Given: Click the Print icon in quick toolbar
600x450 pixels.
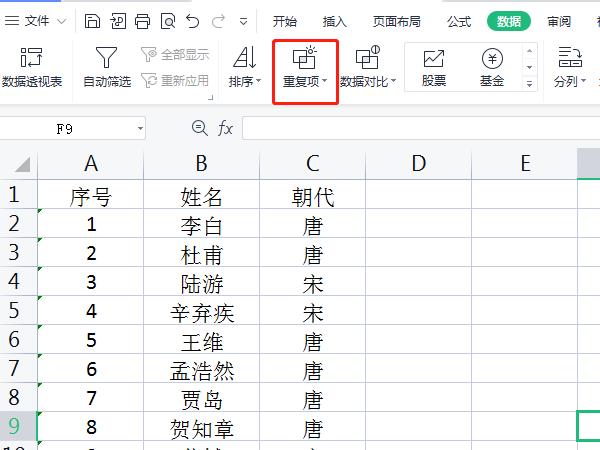Looking at the screenshot, I should coord(142,21).
